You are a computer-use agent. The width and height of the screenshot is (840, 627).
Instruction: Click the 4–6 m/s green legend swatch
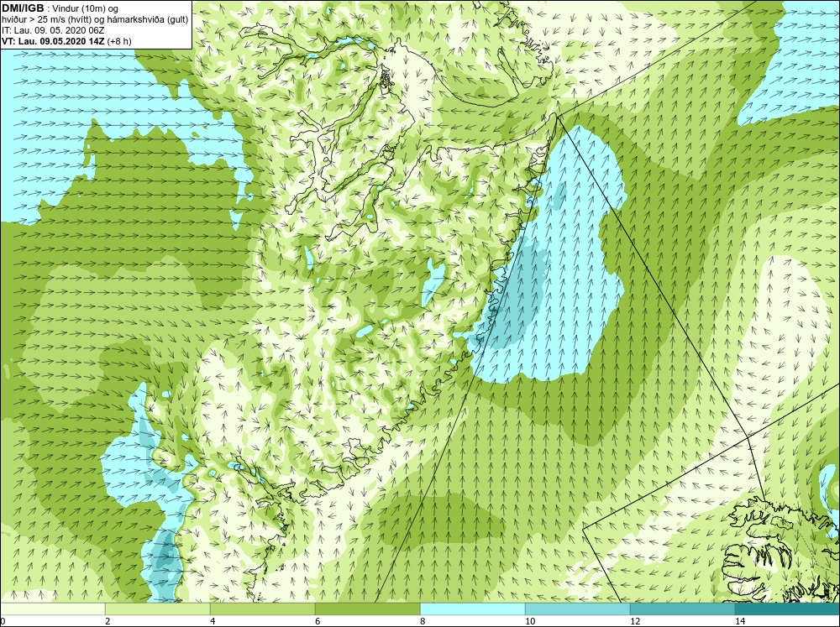click(263, 609)
